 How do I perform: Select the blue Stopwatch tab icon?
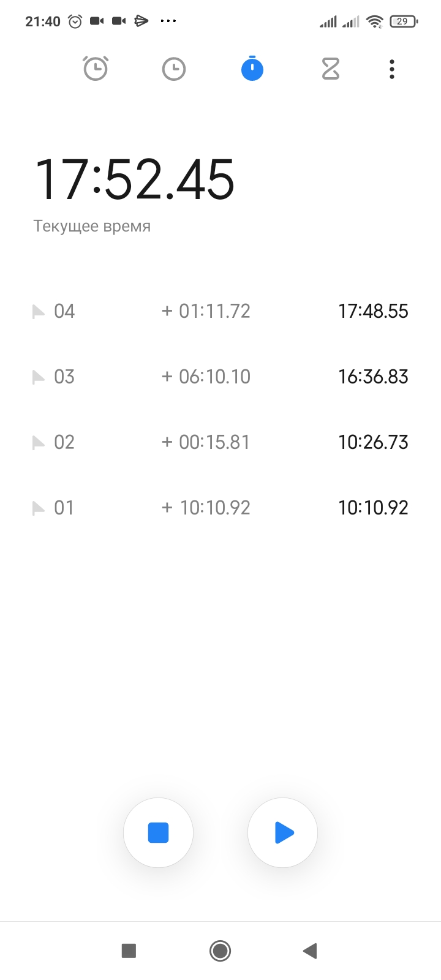pos(252,69)
